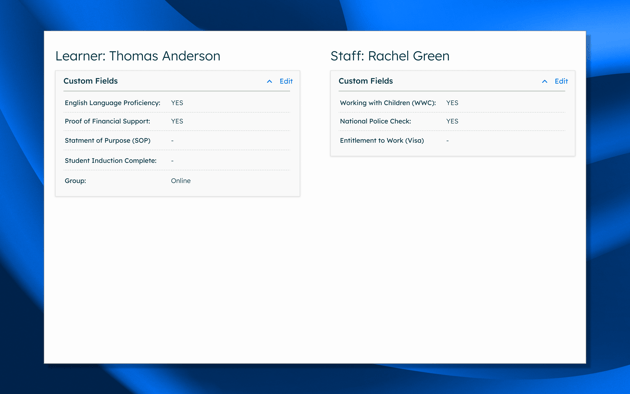Screen dimensions: 630x394
Task: Click the staff 'Custom Fields' panel title
Action: point(366,81)
